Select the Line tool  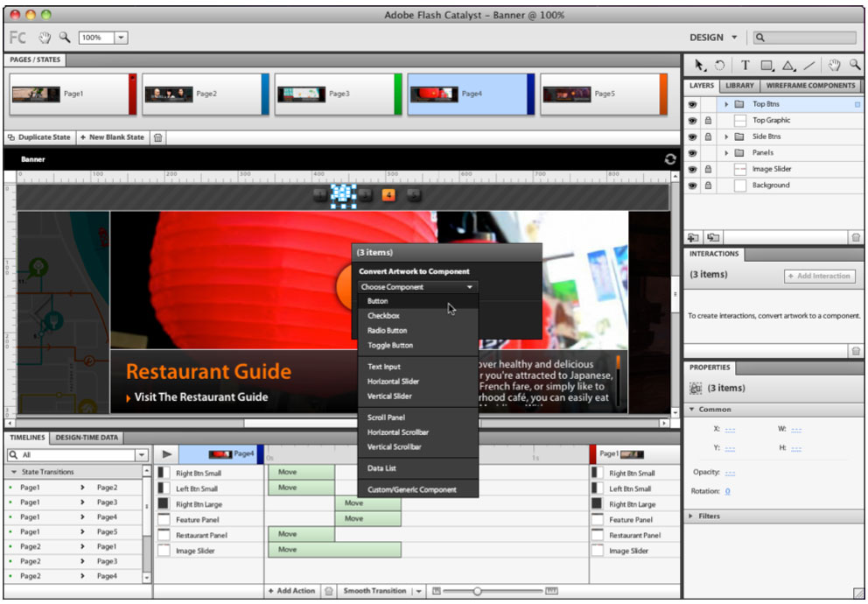(x=808, y=66)
